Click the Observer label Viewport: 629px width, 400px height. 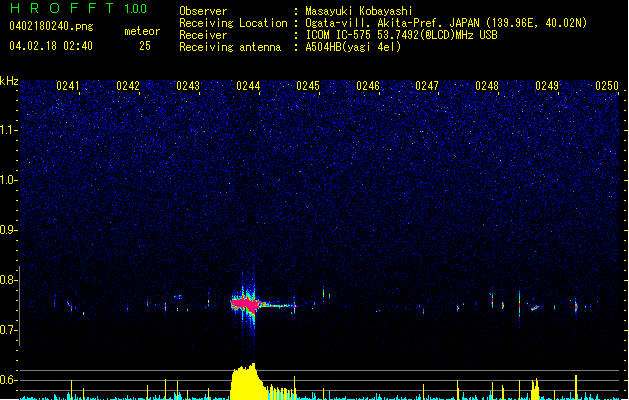203,11
